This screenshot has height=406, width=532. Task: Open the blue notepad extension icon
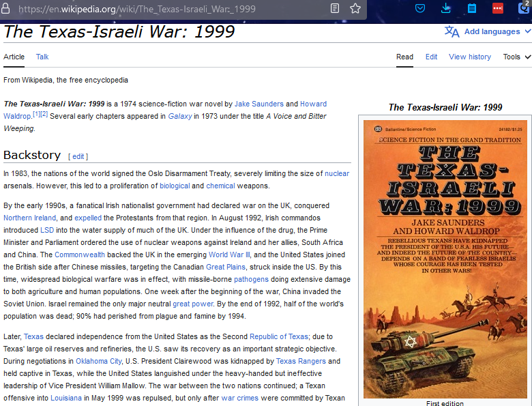coord(471,8)
